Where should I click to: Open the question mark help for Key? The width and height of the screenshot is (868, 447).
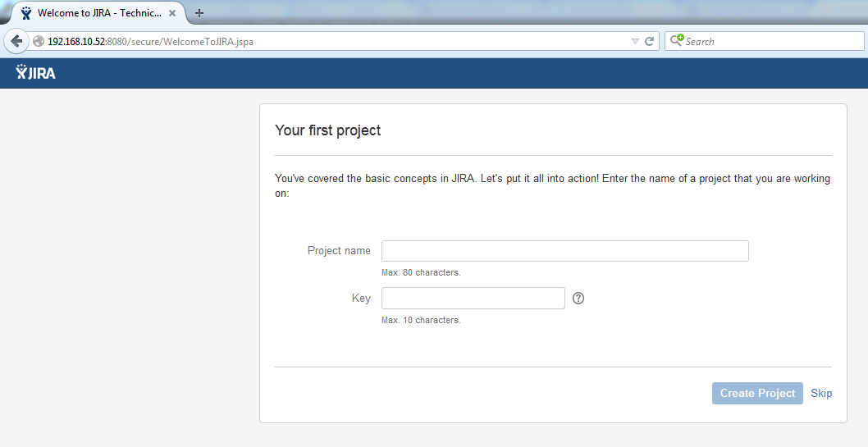click(578, 299)
